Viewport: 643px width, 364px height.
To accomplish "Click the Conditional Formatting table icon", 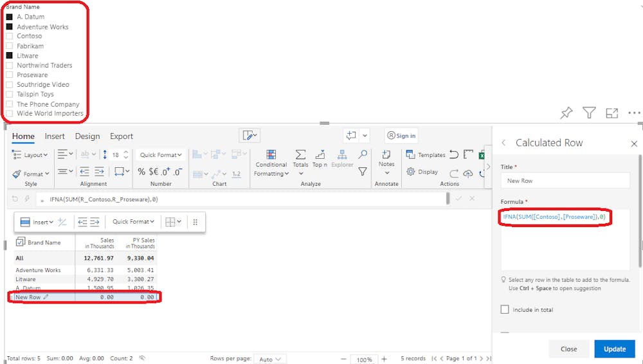I will 271,154.
